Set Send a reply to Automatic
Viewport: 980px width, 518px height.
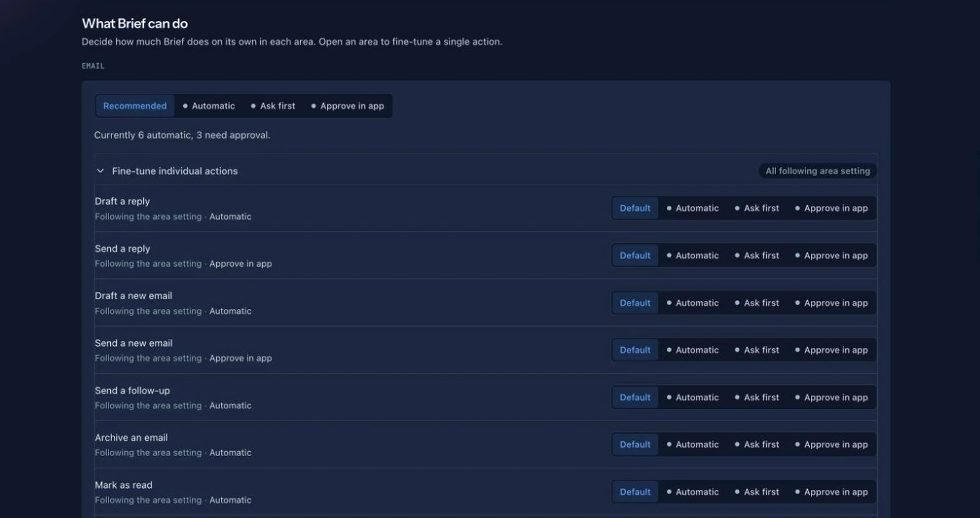(693, 256)
